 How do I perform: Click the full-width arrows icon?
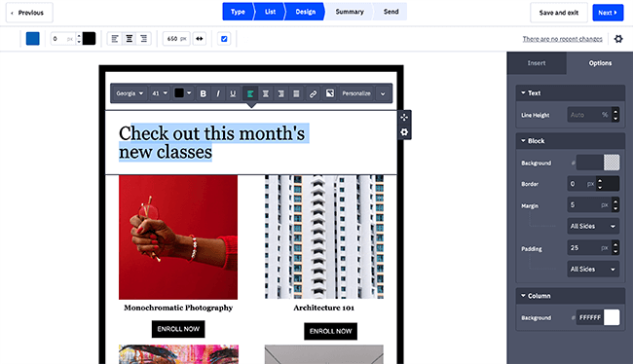(200, 39)
